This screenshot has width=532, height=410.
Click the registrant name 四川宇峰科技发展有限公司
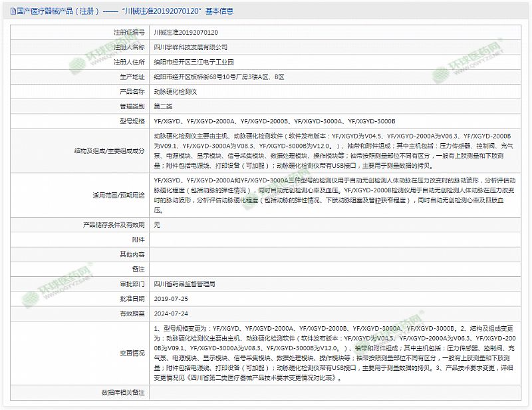[190, 47]
